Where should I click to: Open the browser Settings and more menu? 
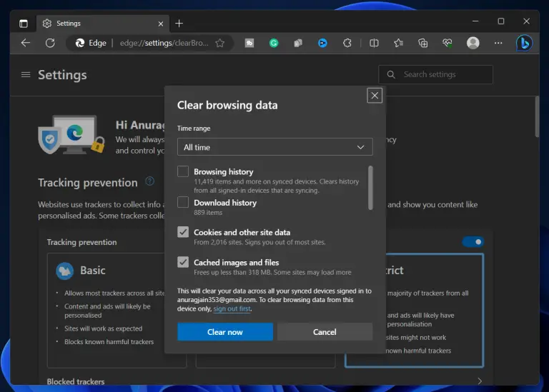498,43
